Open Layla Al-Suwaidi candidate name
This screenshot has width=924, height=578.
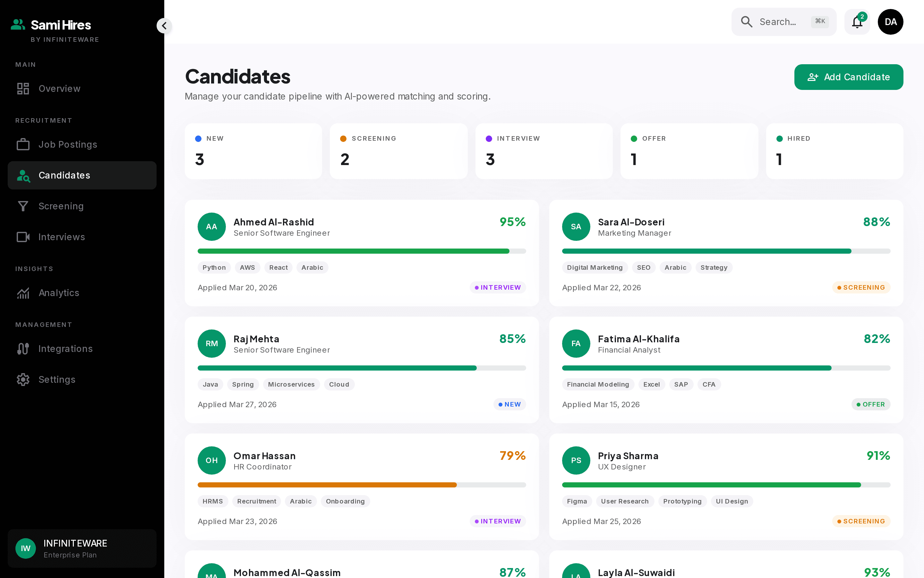click(636, 572)
